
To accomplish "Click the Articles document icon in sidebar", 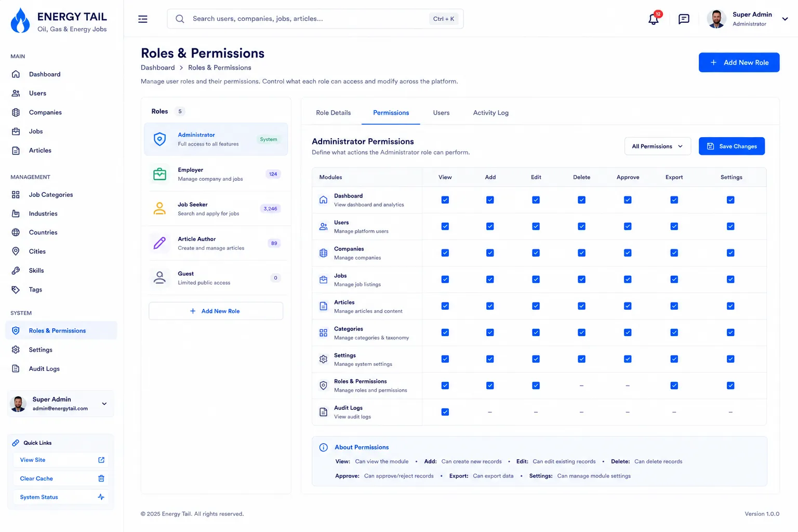I will (x=16, y=151).
